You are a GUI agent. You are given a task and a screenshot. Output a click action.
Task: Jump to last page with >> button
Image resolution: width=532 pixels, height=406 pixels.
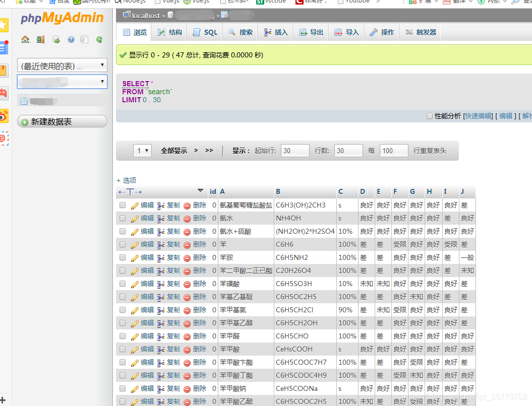[x=209, y=151]
